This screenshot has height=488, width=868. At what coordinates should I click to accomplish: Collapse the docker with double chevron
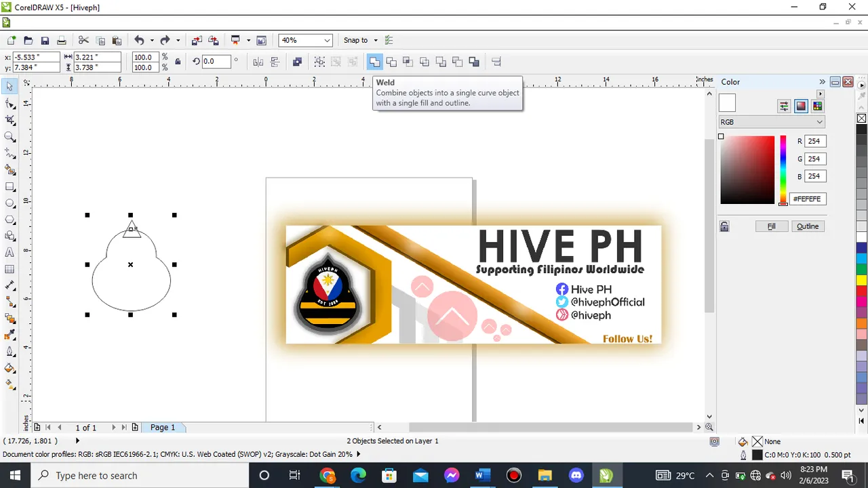pos(822,82)
